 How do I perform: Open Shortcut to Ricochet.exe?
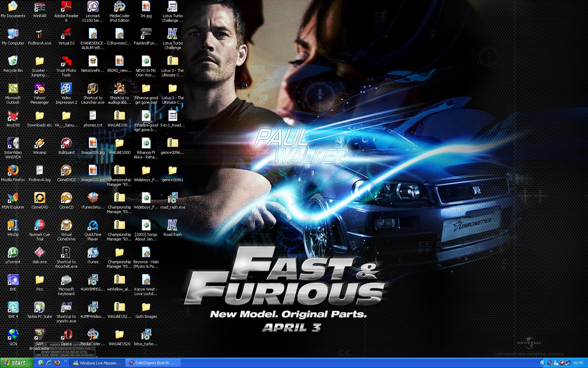66,258
